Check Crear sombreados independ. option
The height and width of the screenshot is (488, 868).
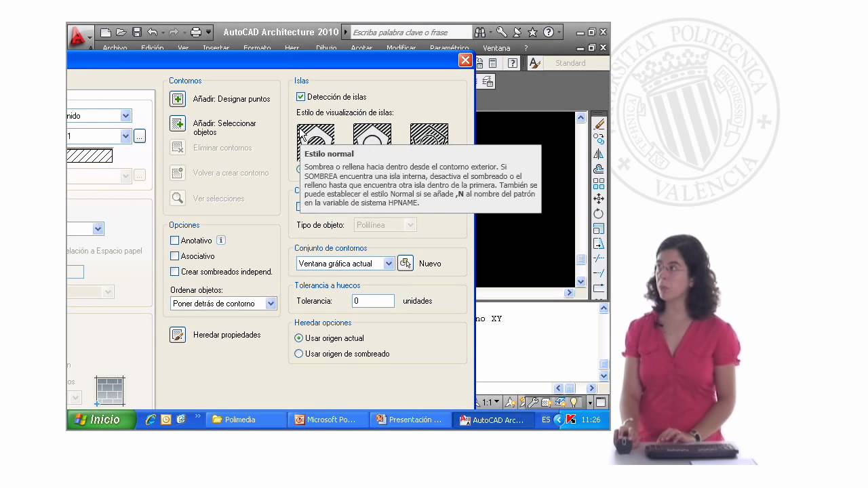175,272
